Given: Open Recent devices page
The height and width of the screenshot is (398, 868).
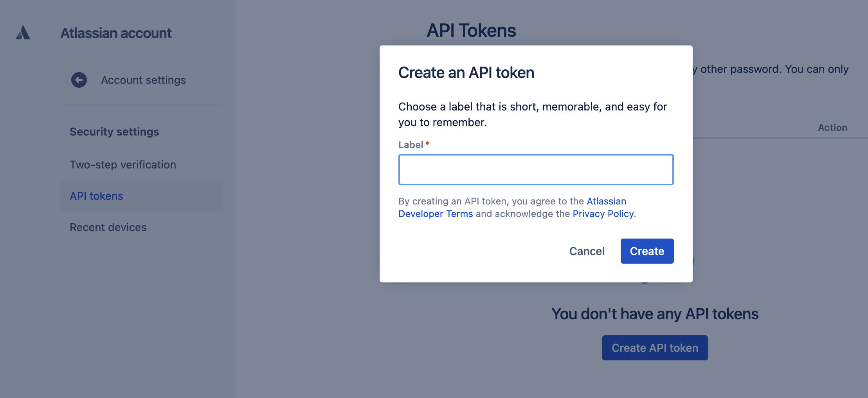Looking at the screenshot, I should [x=108, y=227].
